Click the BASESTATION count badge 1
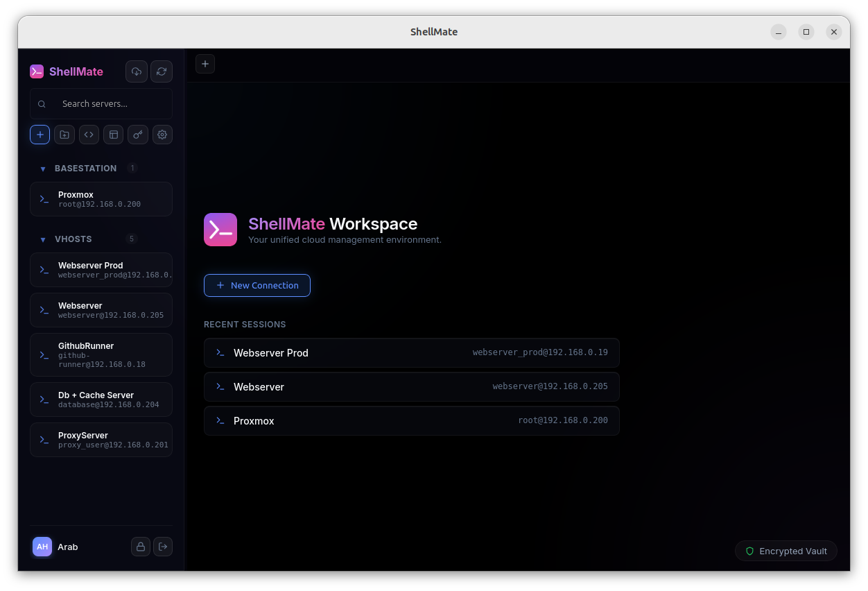This screenshot has width=868, height=591. (x=132, y=169)
